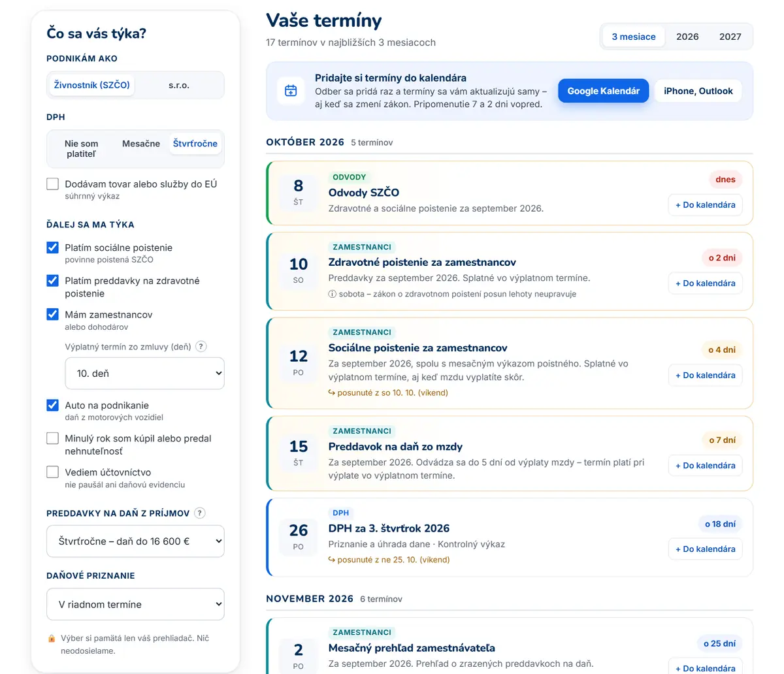The image size is (784, 674).
Task: Uncheck Platím sociálne poistenie
Action: click(53, 248)
